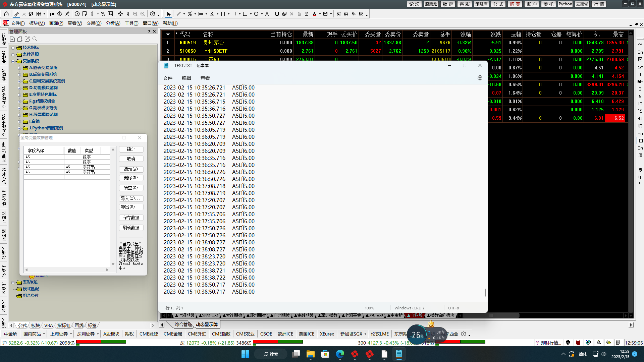The width and height of the screenshot is (644, 362).
Task: Click the four-way move arrows icon
Action: point(120,14)
